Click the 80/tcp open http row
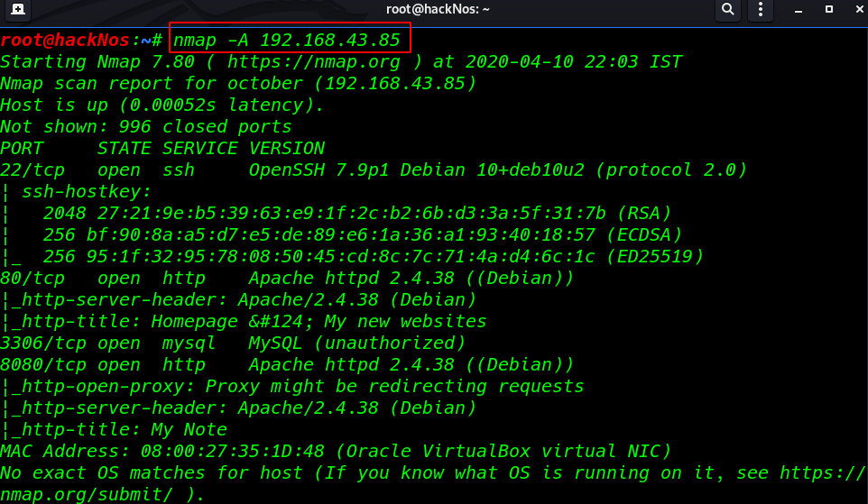This screenshot has width=868, height=504. (x=287, y=278)
